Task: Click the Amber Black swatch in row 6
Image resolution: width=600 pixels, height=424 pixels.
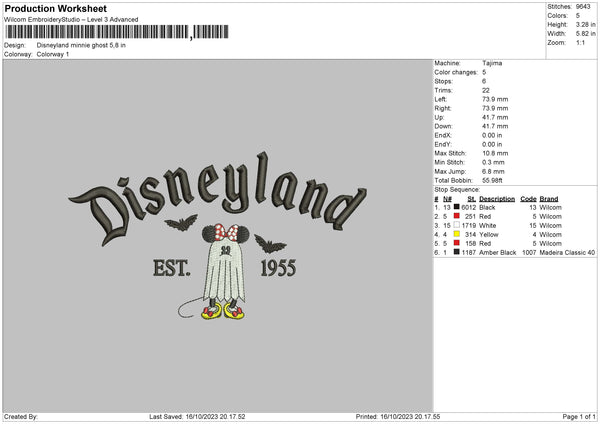Action: click(457, 252)
